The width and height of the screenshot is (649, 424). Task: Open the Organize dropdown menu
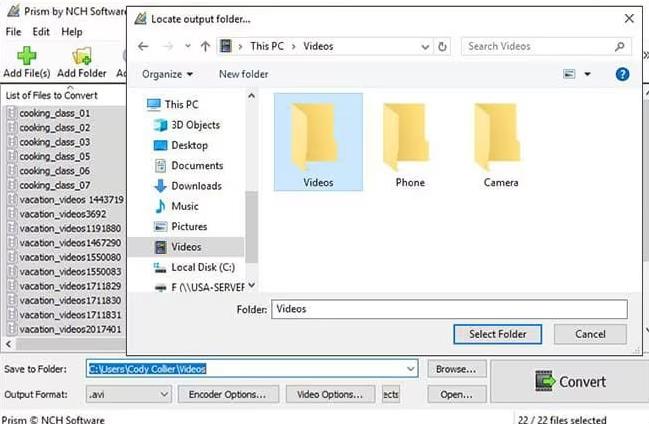point(167,75)
